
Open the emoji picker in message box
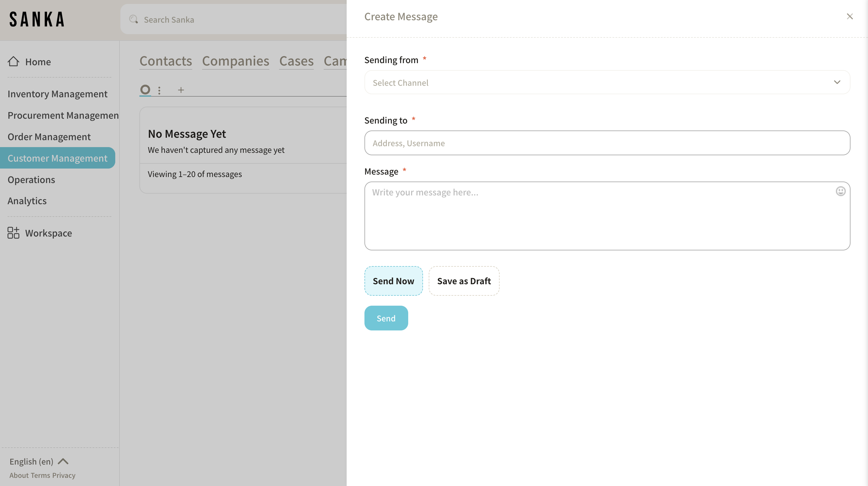840,191
